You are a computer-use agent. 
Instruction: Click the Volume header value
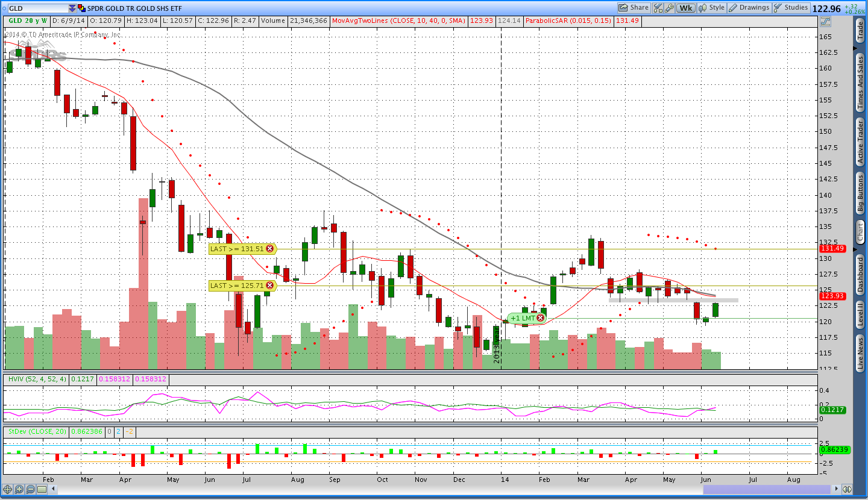309,21
